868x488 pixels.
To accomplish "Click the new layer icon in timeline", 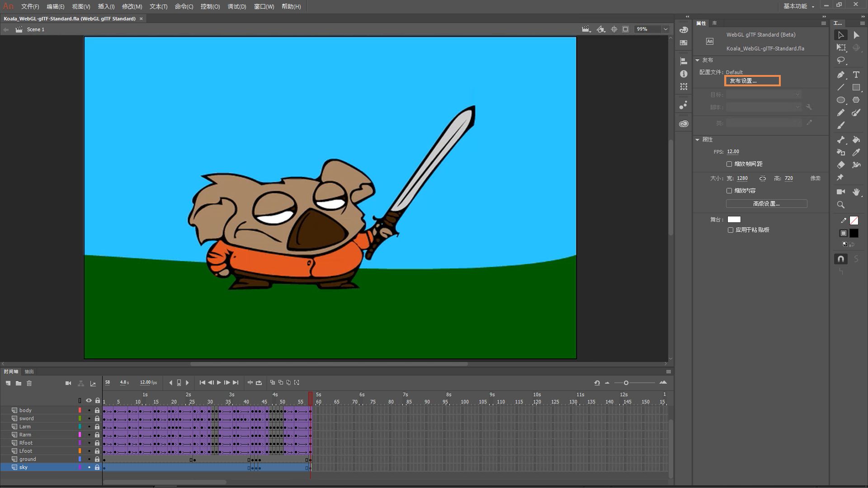I will click(x=8, y=383).
